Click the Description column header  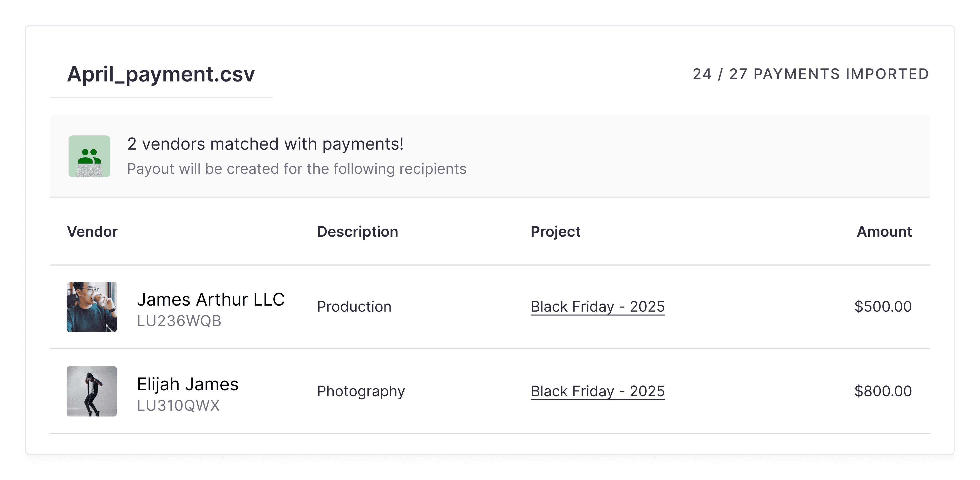pos(358,231)
